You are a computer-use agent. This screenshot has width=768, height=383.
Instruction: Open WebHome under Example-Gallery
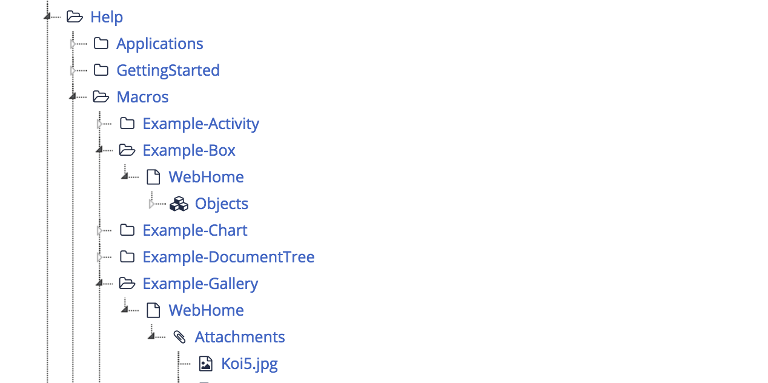pyautogui.click(x=206, y=311)
